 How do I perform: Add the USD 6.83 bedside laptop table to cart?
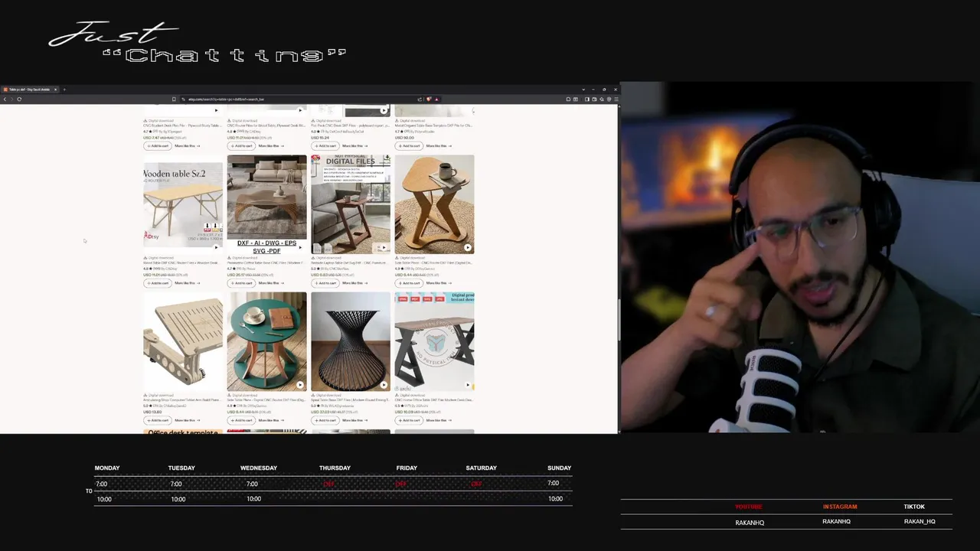point(325,283)
